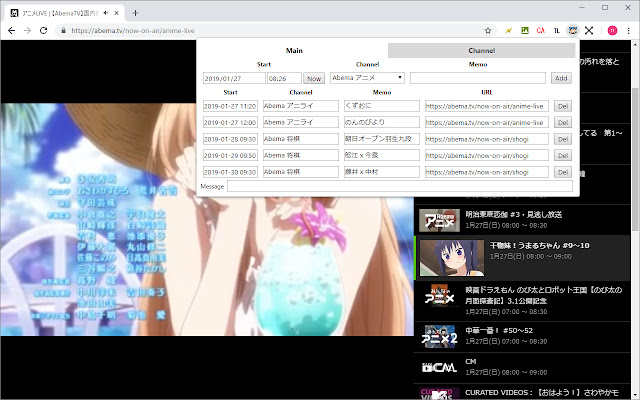Screen dimensions: 640x400
Task: Click the red CA extension icon
Action: coord(541,31)
